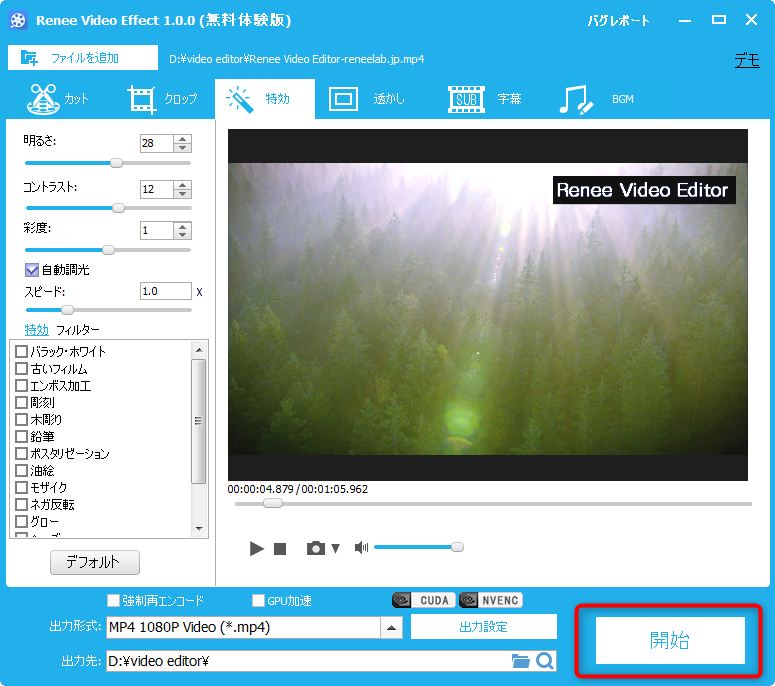
Task: Mute the audio with the speaker icon
Action: (x=361, y=548)
